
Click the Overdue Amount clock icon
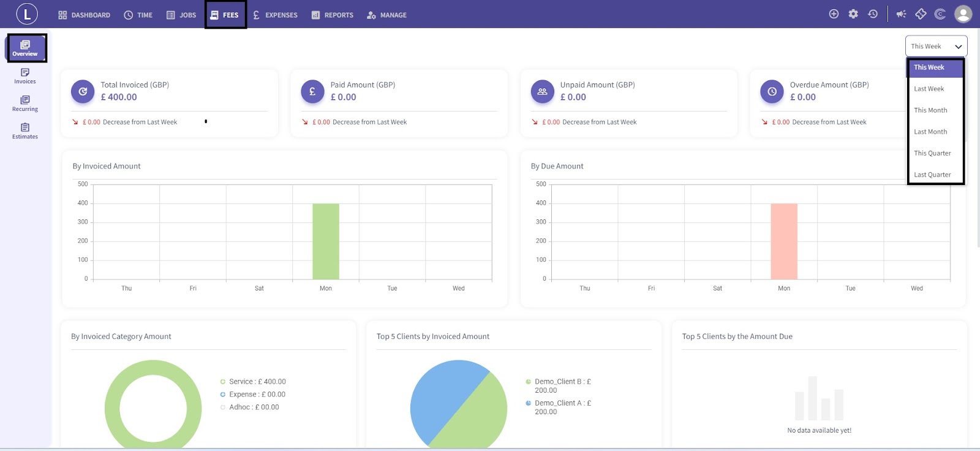point(772,91)
